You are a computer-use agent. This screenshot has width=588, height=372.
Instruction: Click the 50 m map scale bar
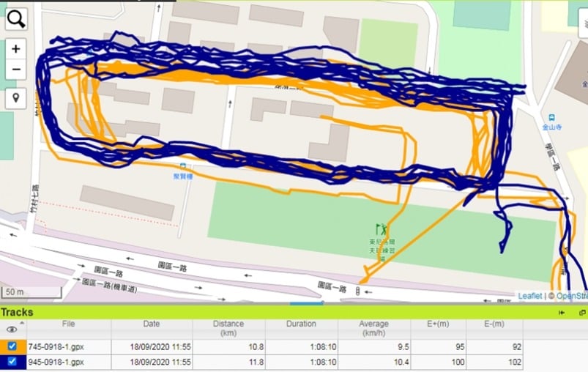31,292
